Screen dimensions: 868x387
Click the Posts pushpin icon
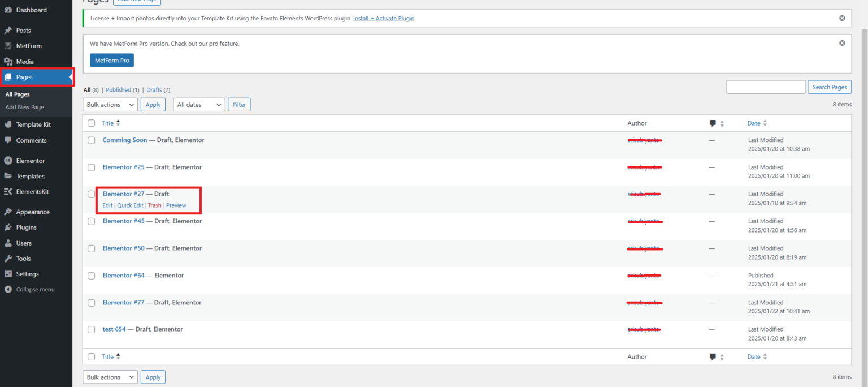(x=8, y=31)
